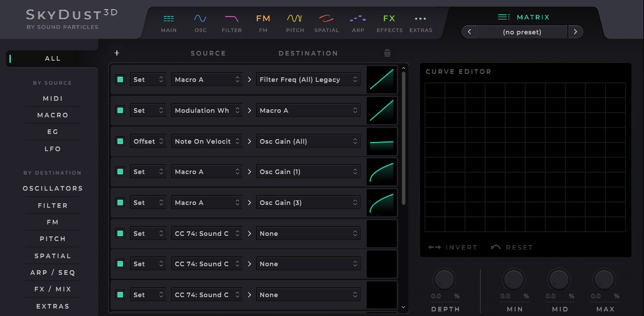Add a new modulation row with plus icon
This screenshot has width=644, height=316.
(x=117, y=53)
